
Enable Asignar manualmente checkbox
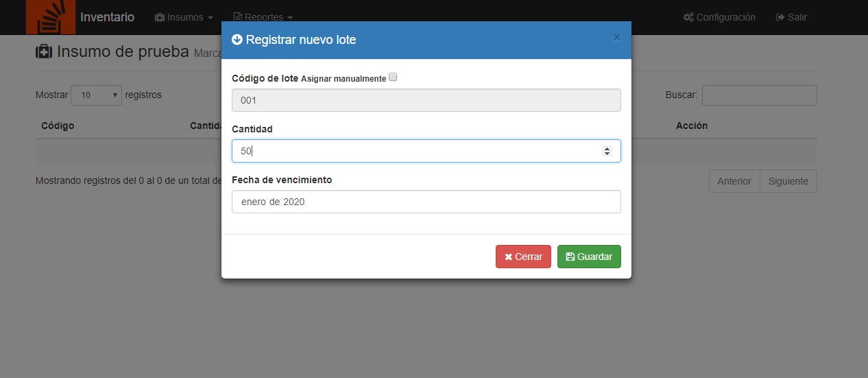393,78
